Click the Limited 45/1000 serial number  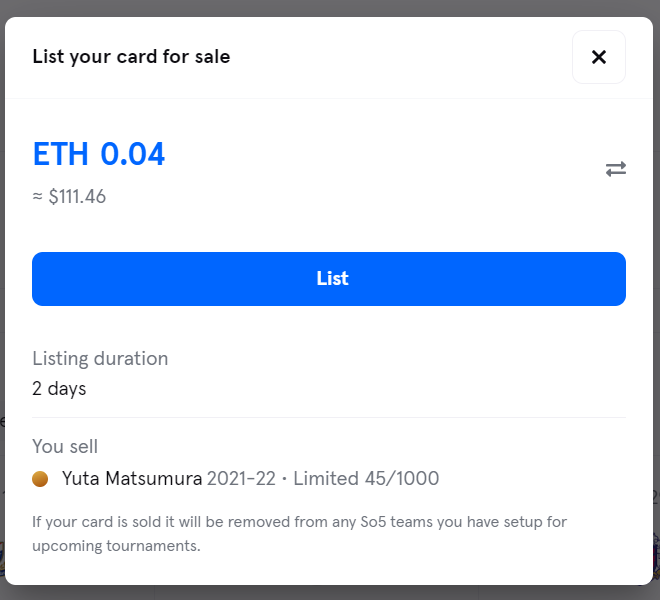click(366, 479)
